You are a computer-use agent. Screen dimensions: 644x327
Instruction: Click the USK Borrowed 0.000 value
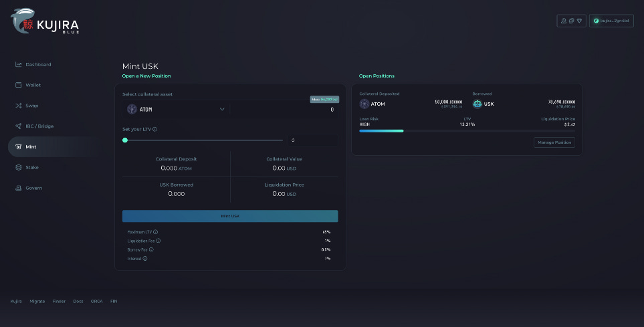coord(176,194)
